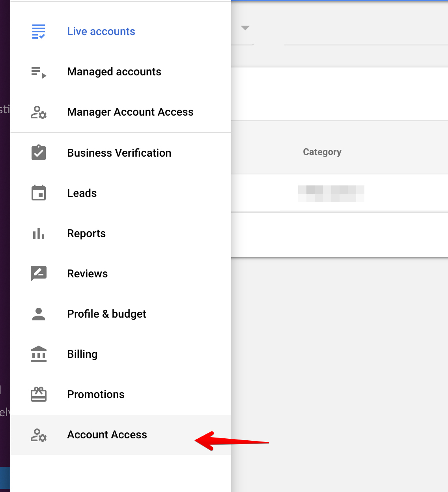448x492 pixels.
Task: Select Profile & budget text label
Action: (106, 314)
